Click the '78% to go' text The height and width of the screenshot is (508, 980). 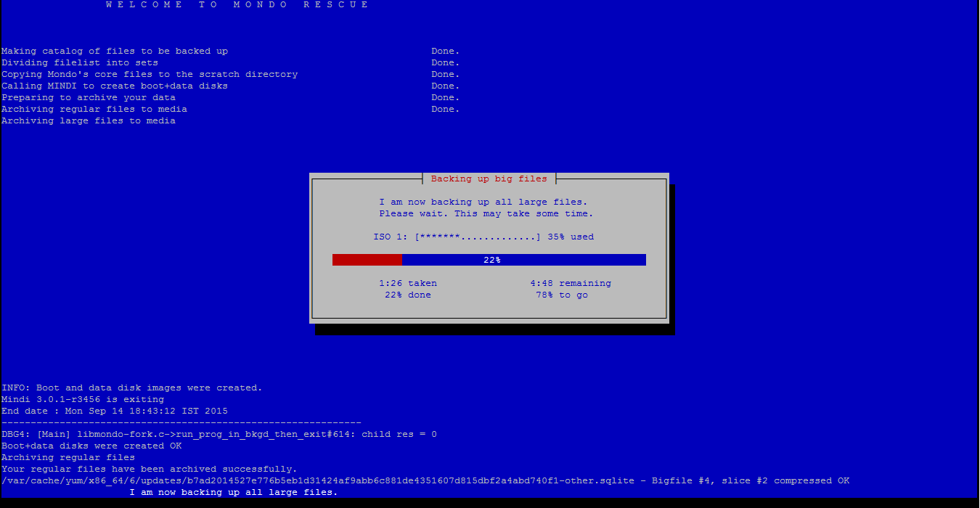point(562,295)
